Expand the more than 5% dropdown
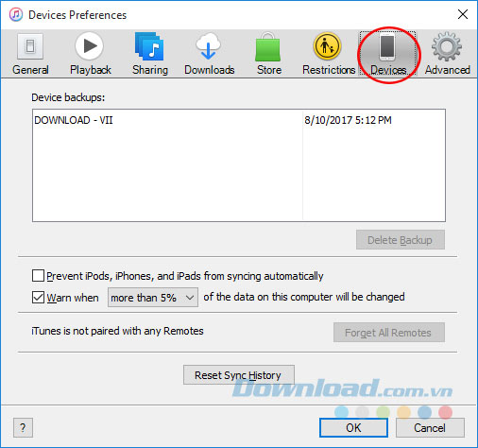Image resolution: width=478 pixels, height=448 pixels. [153, 298]
